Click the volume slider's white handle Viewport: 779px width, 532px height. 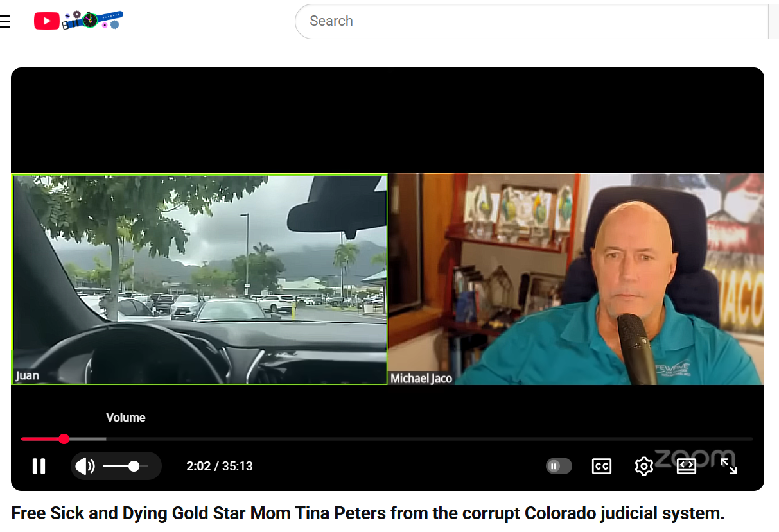point(134,467)
